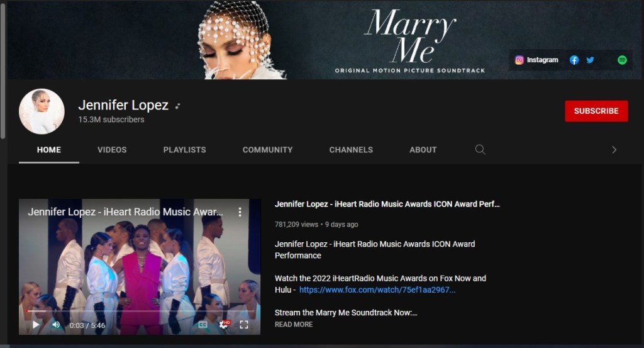The height and width of the screenshot is (348, 644).
Task: Open video settings gear with HD badge
Action: 224,325
